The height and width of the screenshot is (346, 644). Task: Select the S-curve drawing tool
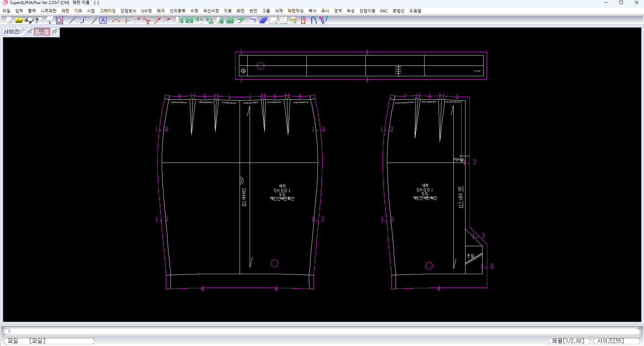tap(83, 20)
